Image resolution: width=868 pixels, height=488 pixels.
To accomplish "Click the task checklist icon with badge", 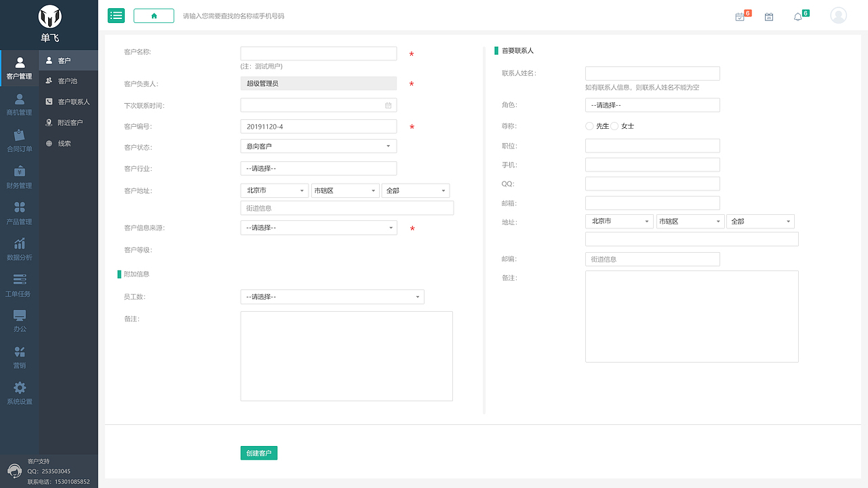I will 740,17.
